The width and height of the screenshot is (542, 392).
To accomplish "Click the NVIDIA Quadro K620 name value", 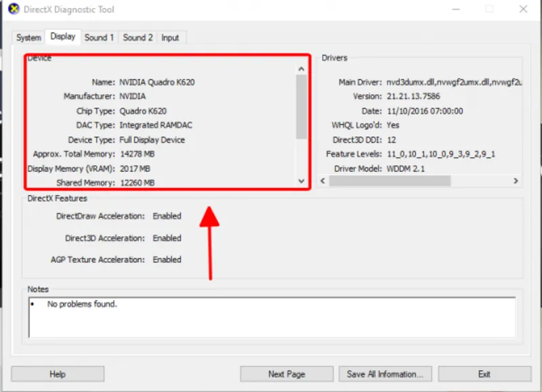I will [x=157, y=82].
